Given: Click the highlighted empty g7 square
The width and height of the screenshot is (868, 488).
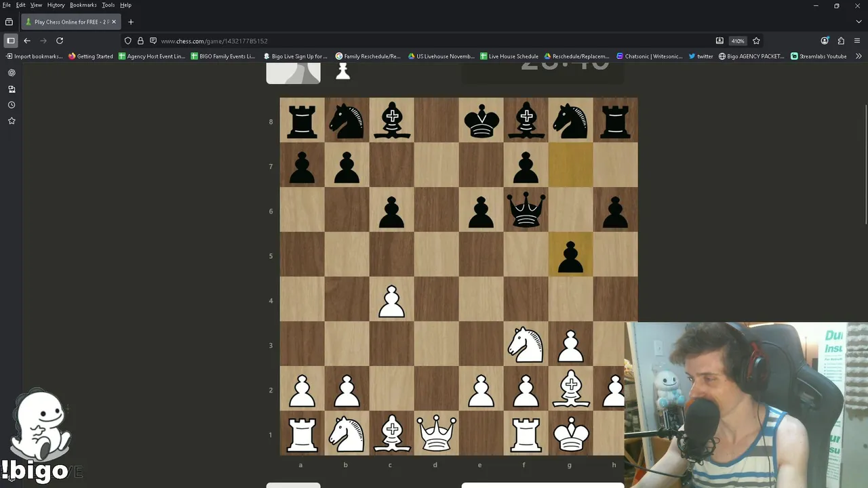Looking at the screenshot, I should (x=571, y=165).
